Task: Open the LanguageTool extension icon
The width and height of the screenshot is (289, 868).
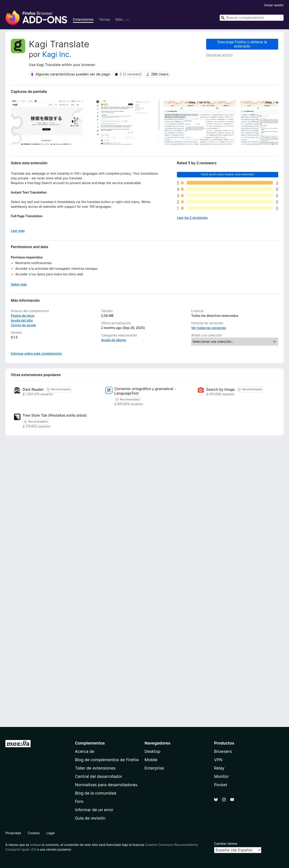Action: point(109,390)
